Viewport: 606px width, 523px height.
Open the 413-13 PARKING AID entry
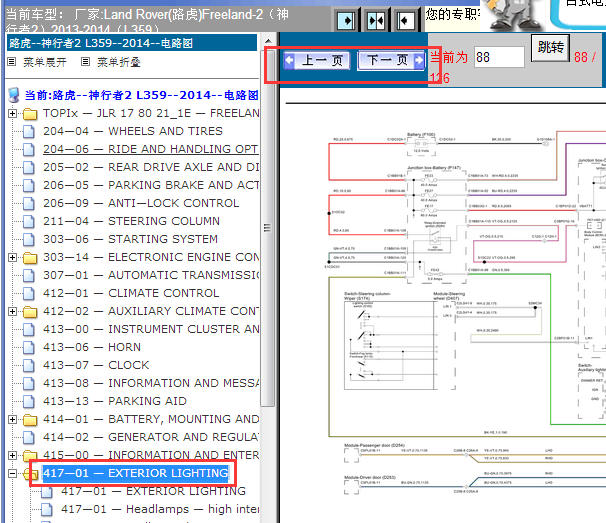coord(115,401)
